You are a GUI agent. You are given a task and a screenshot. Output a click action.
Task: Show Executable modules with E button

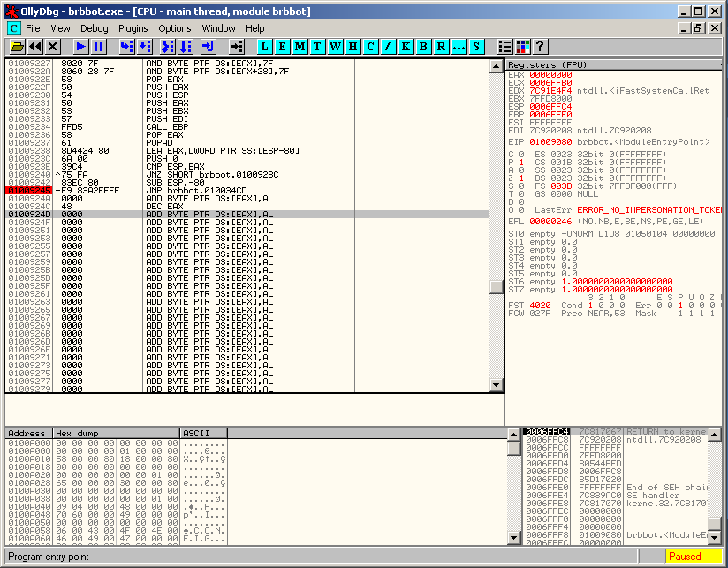click(283, 46)
